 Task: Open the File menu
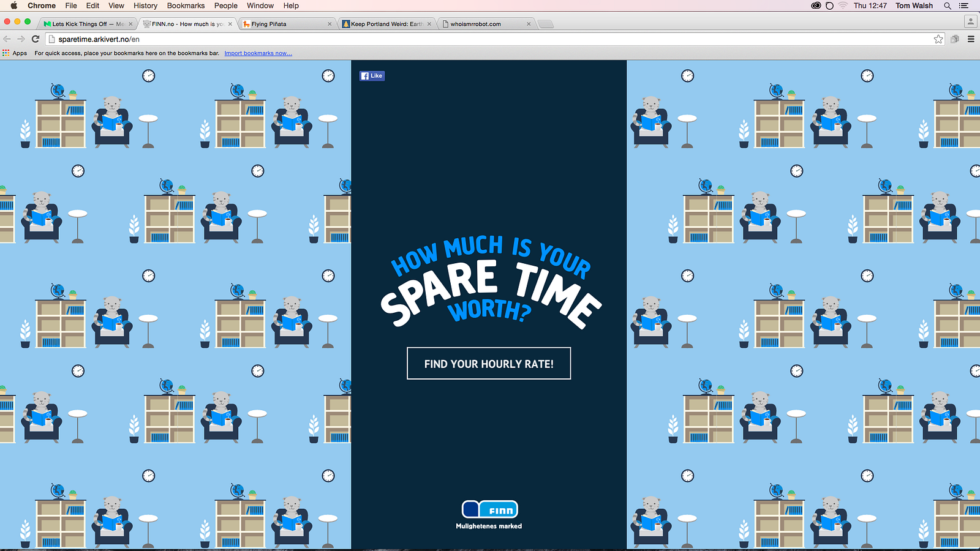[71, 6]
